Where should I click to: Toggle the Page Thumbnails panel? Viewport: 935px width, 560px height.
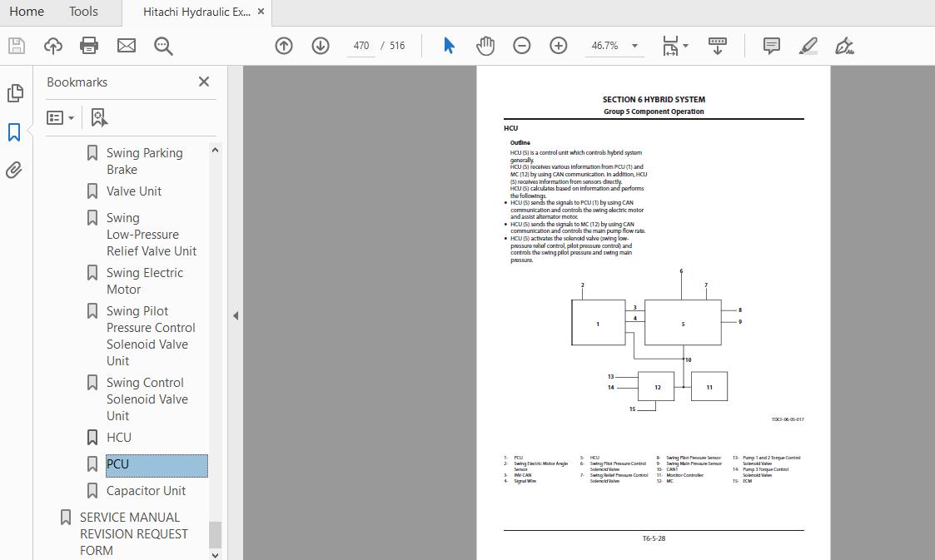tap(15, 93)
